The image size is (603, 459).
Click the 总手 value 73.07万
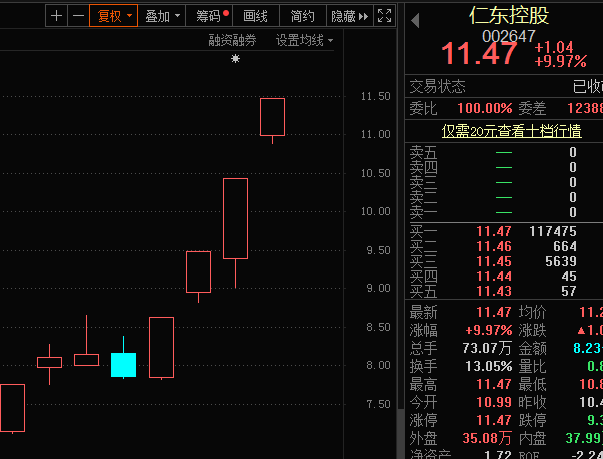click(487, 348)
